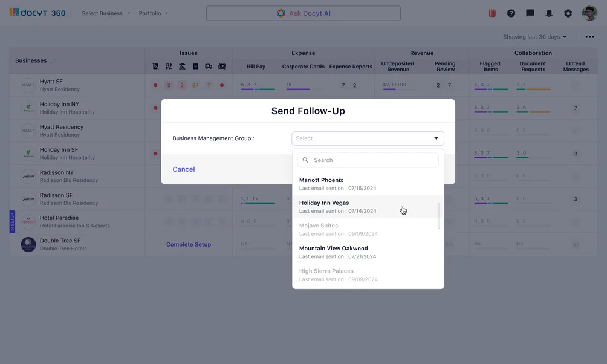Open the chat messages icon
This screenshot has width=607, height=364.
530,13
